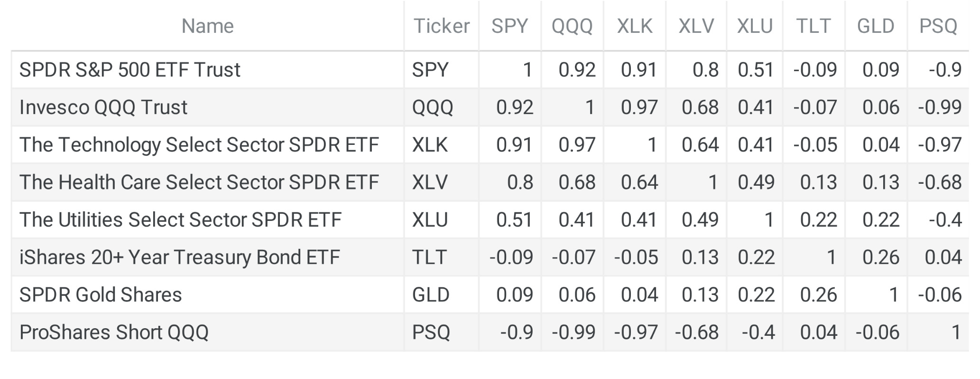
Task: Select The Technology Select Sector SPDR ETF
Action: pyautogui.click(x=199, y=145)
